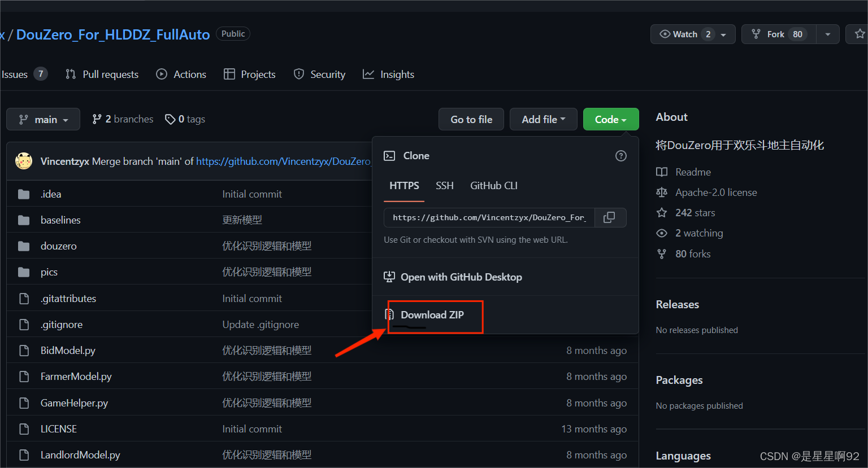Click the .gitattributes file icon
The height and width of the screenshot is (468, 868).
click(24, 298)
